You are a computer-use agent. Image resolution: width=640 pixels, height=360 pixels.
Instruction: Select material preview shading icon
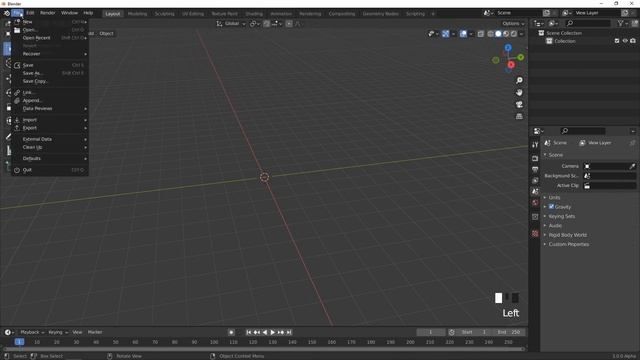(x=506, y=34)
